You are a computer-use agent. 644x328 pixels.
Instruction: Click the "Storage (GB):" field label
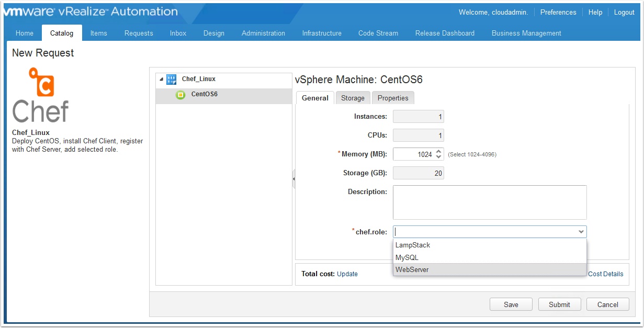(x=365, y=173)
